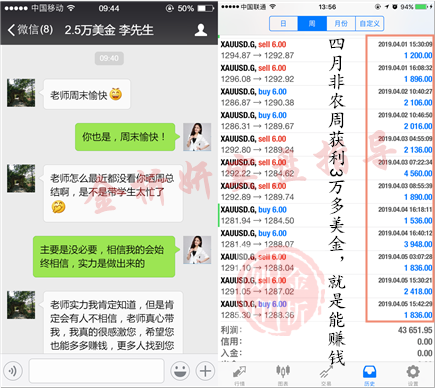The width and height of the screenshot is (435, 388).
Task: Tap the teacher avatar beside 你也是，周末愉快
Action: tap(197, 137)
